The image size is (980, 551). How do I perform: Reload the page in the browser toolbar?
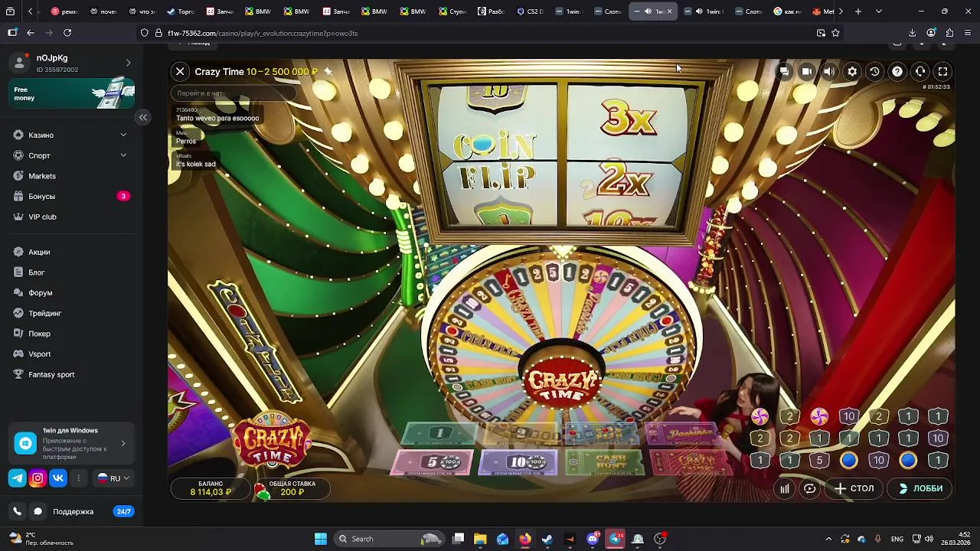pos(67,33)
